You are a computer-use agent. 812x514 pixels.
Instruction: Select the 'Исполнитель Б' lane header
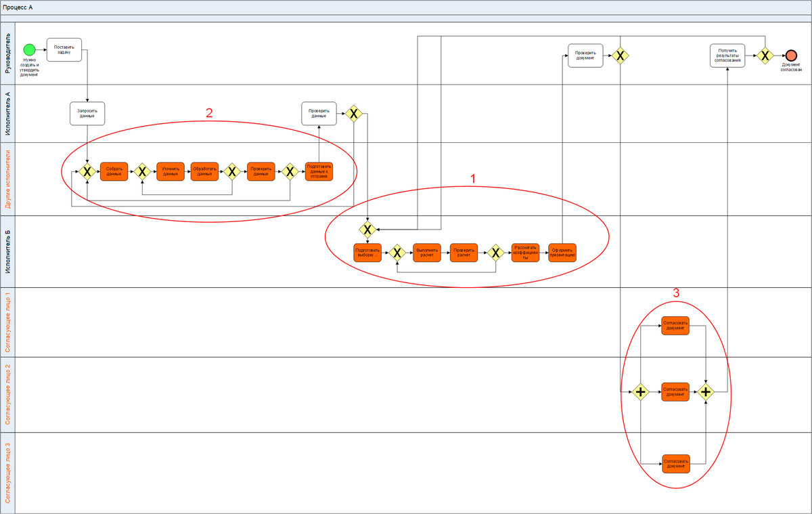(8, 251)
